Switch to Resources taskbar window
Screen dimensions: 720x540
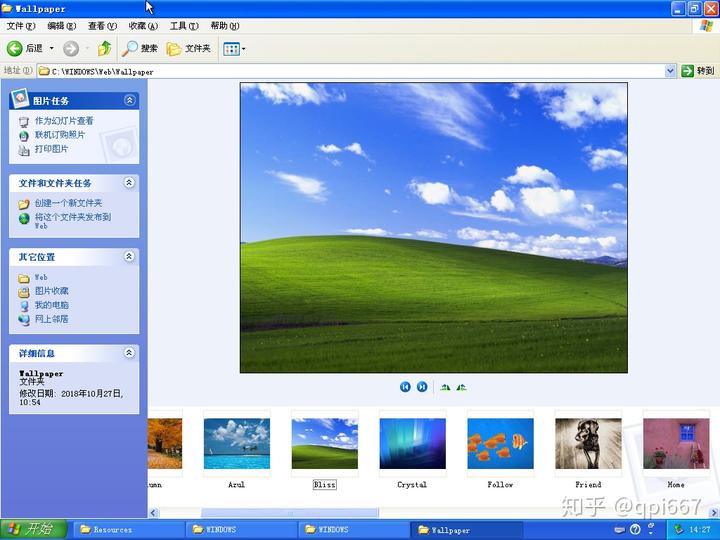128,529
